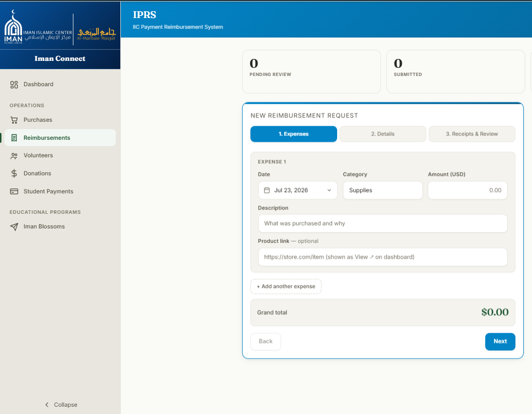Click the Collapse sidebar label
Viewport: 532px width, 414px height.
click(x=66, y=405)
